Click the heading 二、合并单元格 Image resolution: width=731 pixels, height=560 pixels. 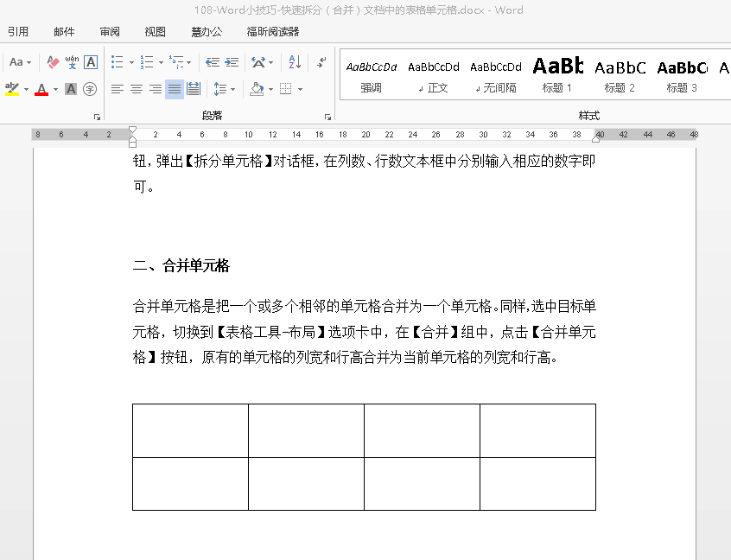(x=181, y=266)
